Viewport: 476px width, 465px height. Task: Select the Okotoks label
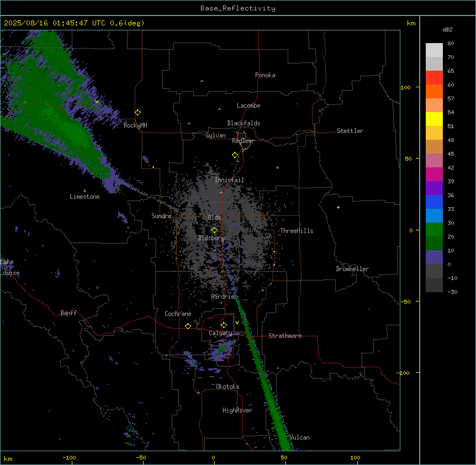tap(228, 387)
